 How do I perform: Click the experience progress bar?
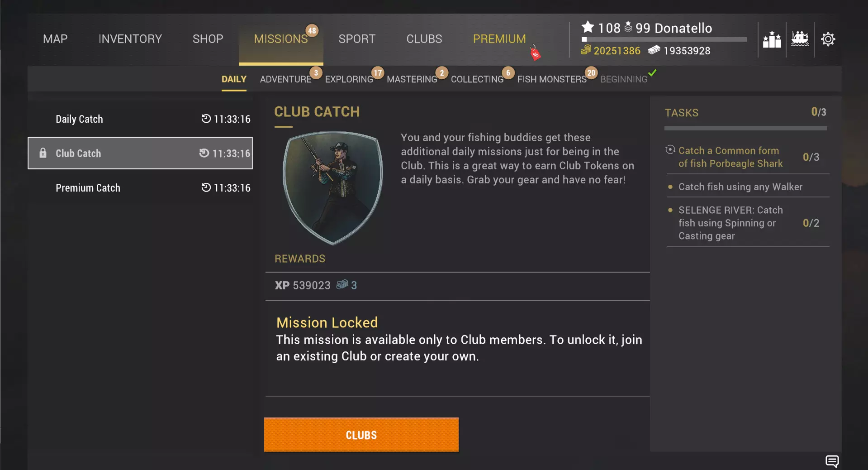pos(664,39)
